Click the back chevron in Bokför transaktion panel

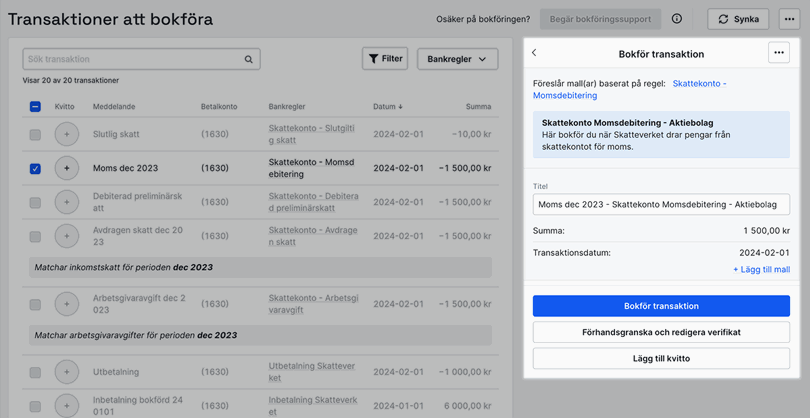point(534,53)
